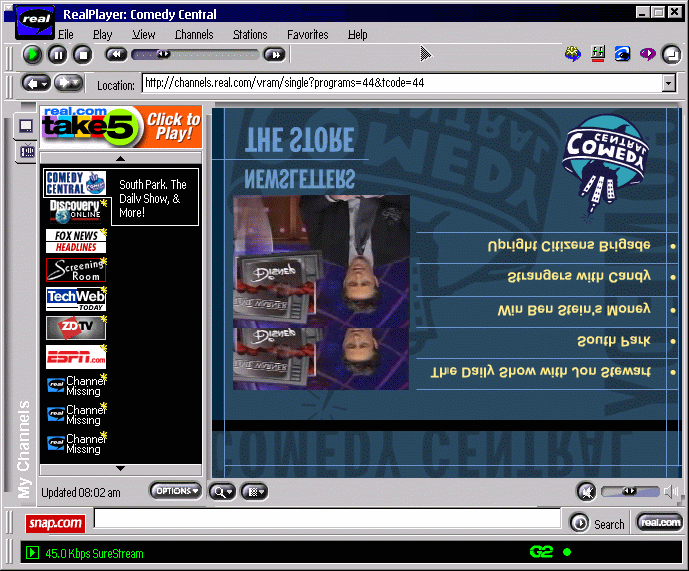Click the volume slider
This screenshot has width=689, height=571.
630,491
